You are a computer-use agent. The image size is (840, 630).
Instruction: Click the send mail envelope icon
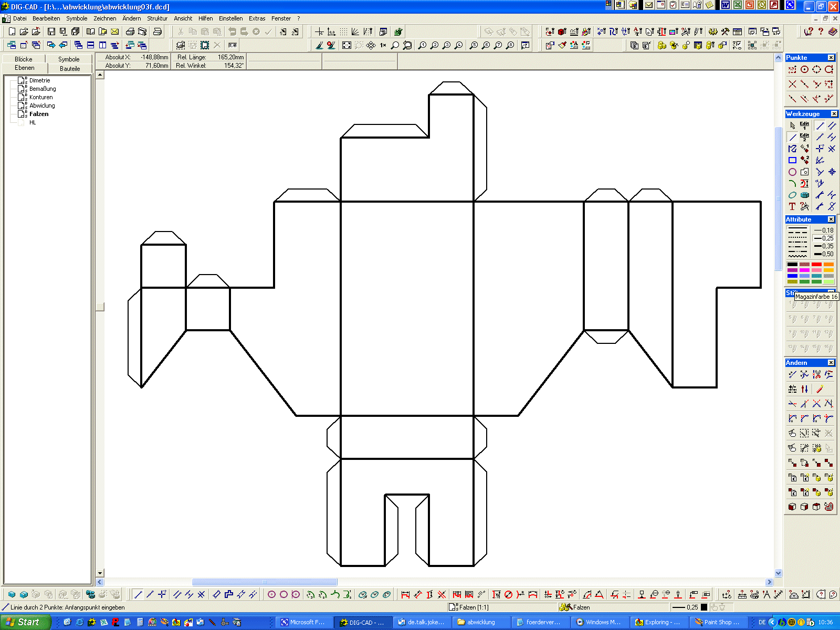(x=114, y=32)
